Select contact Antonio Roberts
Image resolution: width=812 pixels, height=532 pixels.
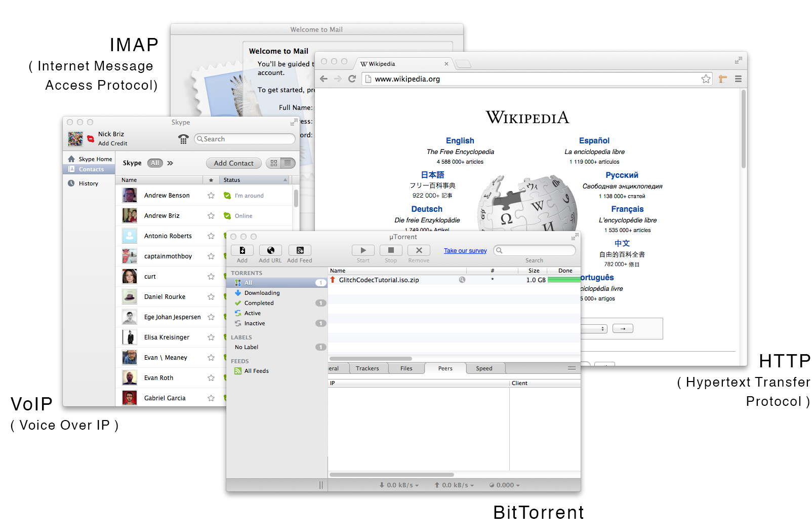(168, 236)
